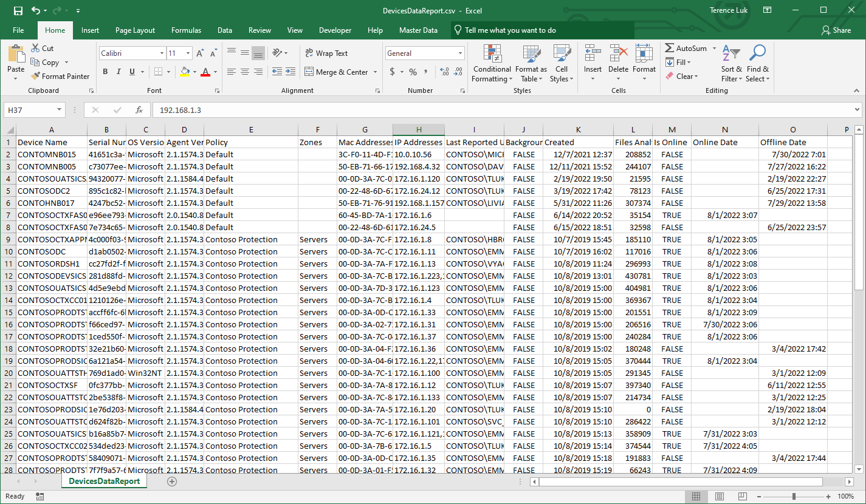Select the Format Painter tool
The image size is (866, 504).
[x=60, y=76]
